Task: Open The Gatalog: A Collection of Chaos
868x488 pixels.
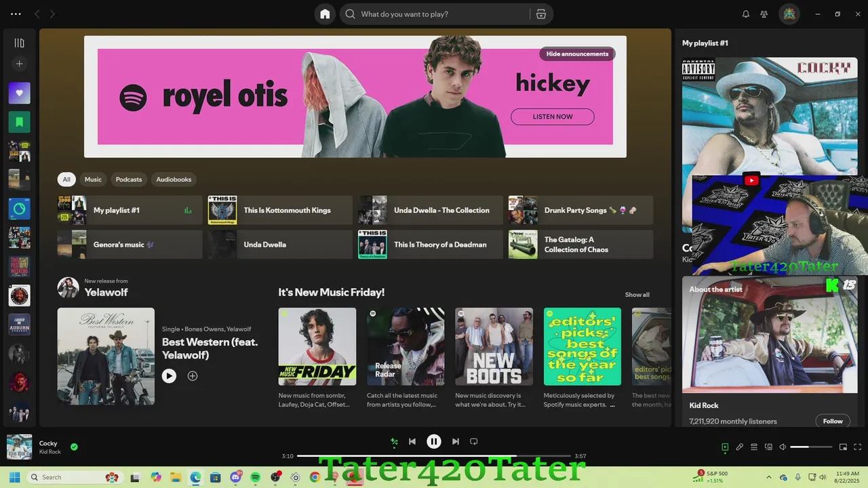Action: point(581,245)
